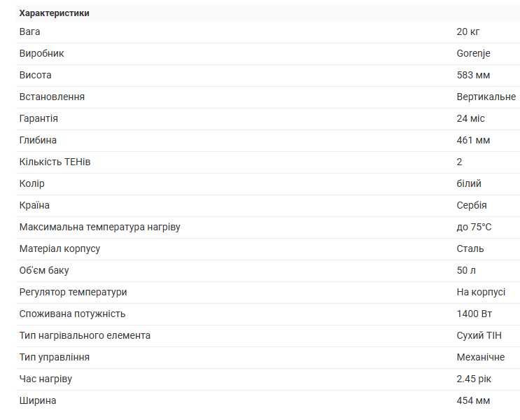Select the "583 мм" height value

473,75
